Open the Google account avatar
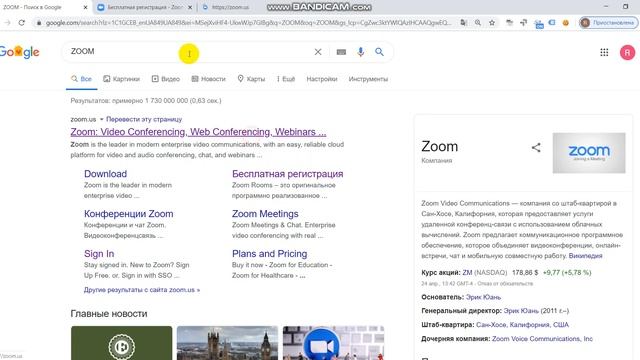The width and height of the screenshot is (640, 360). (x=627, y=52)
